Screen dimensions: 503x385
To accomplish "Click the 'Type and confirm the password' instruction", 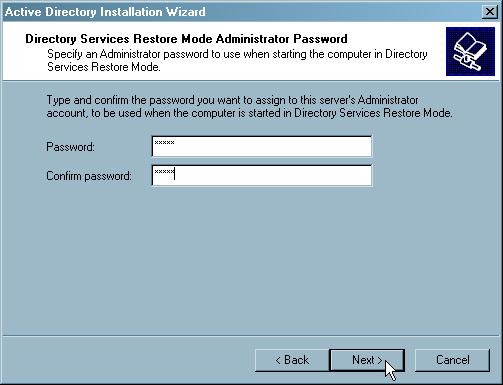I will click(249, 106).
